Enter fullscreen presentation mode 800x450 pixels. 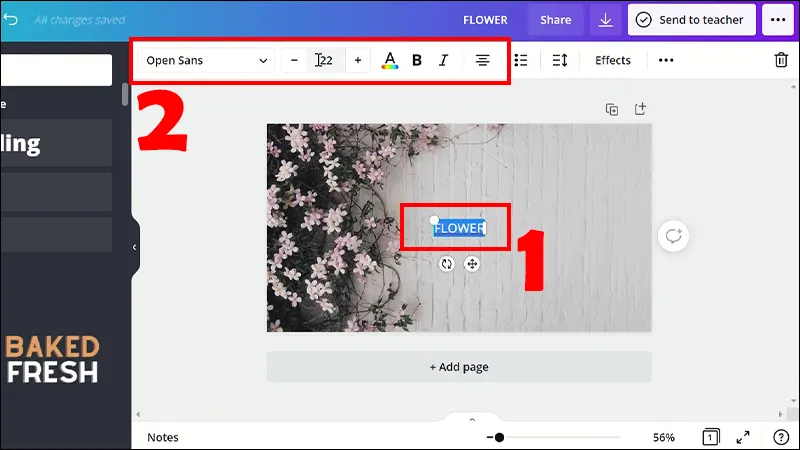pos(743,437)
